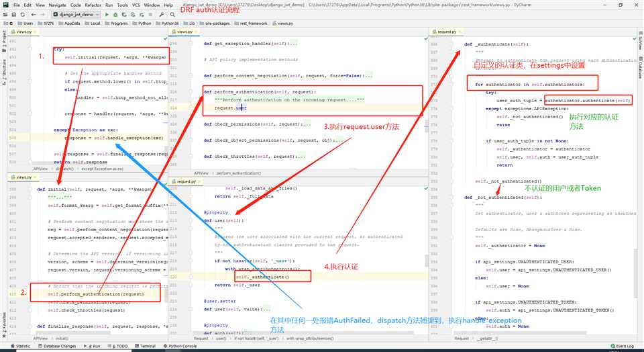The image size is (644, 352).
Task: Open the Structure tool window stripe button
Action: coord(4,73)
